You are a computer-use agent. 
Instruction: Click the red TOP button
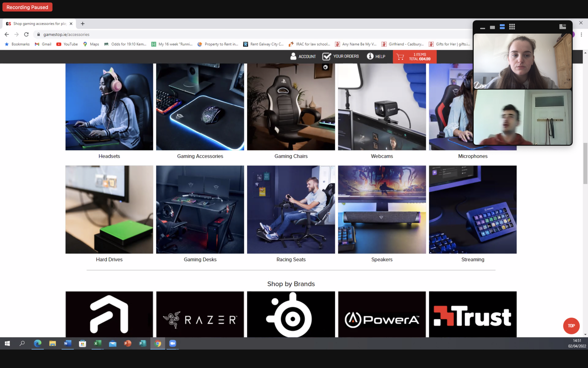point(571,326)
